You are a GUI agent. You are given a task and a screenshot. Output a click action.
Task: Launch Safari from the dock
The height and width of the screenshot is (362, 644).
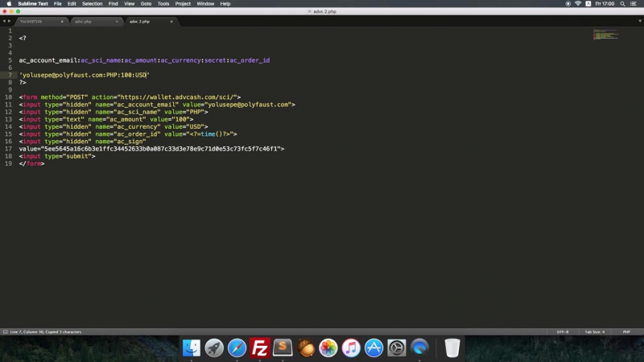tap(237, 348)
